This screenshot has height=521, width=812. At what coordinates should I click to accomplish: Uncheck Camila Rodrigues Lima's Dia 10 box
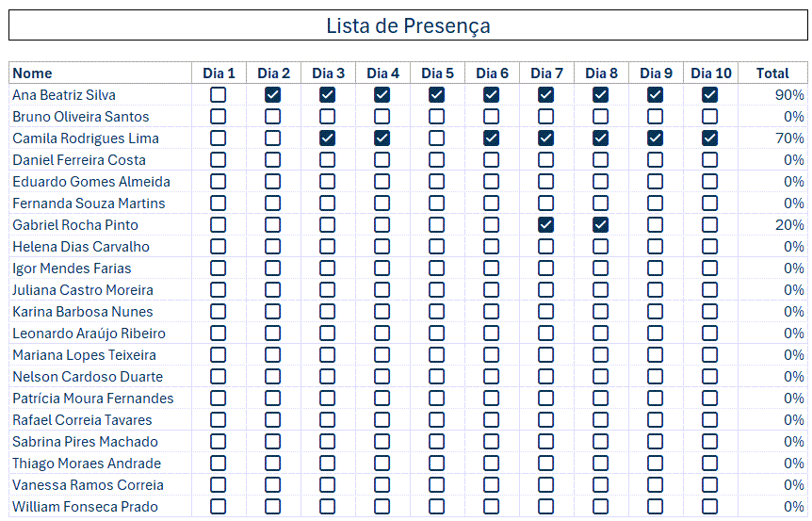coord(709,138)
